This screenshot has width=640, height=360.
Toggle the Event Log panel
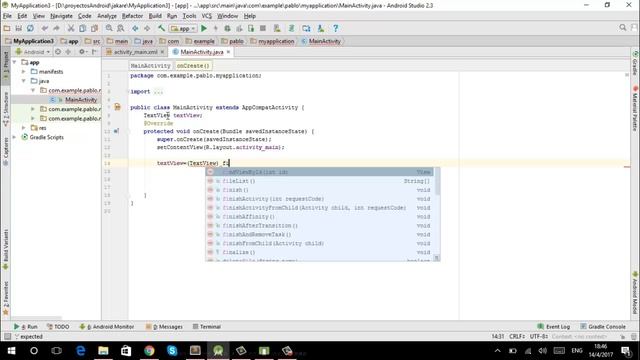click(553, 327)
